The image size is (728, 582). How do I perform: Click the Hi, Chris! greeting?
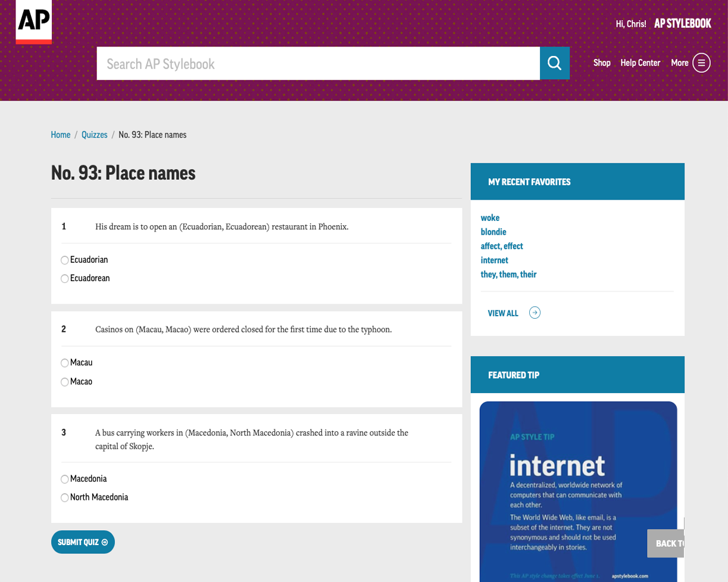(x=631, y=24)
